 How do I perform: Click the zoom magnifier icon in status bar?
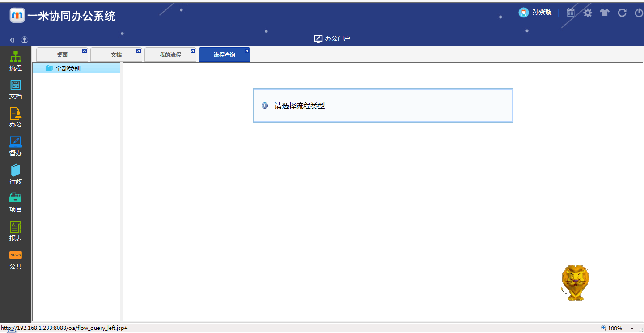604,328
